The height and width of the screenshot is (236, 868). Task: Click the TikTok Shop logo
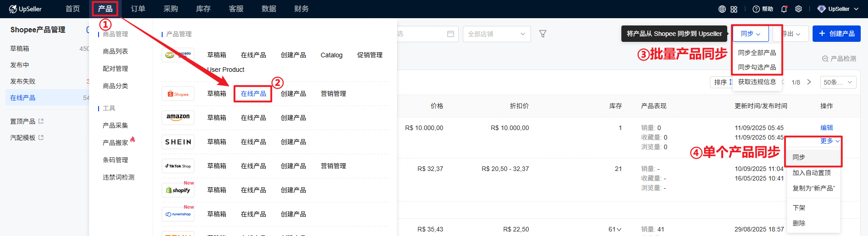pos(178,166)
